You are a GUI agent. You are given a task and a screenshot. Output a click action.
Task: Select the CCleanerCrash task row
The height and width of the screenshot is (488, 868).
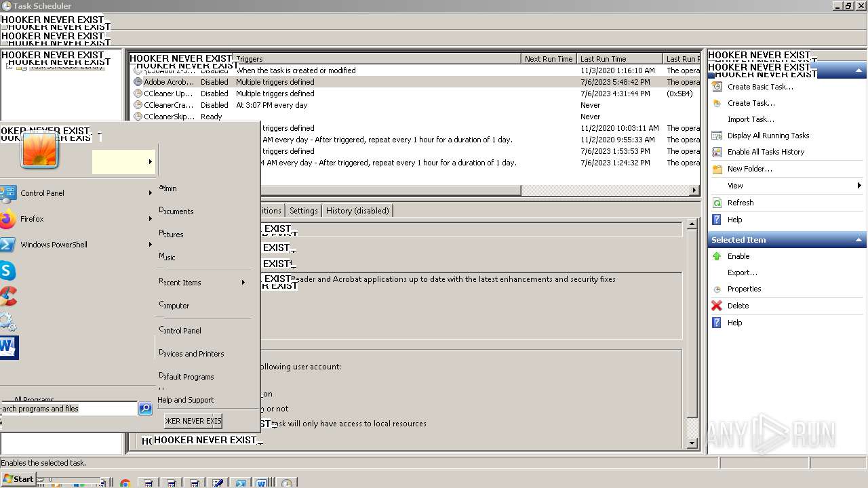[415, 105]
